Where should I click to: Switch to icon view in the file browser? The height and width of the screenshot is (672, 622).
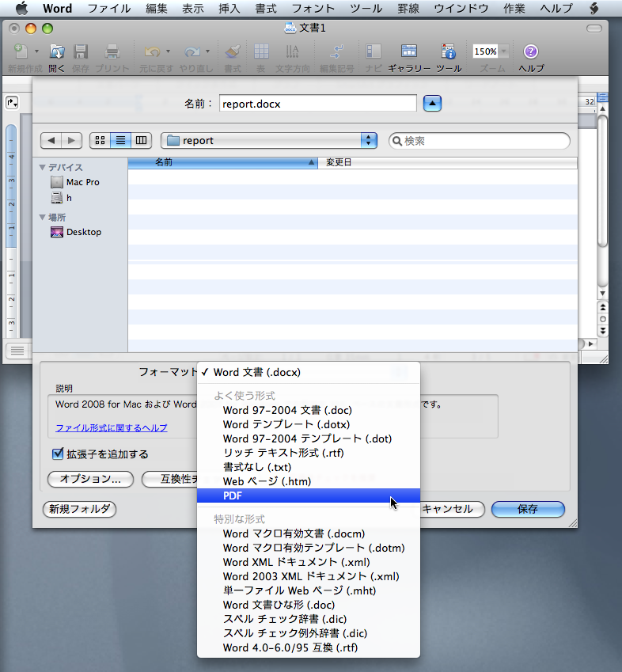pyautogui.click(x=100, y=141)
